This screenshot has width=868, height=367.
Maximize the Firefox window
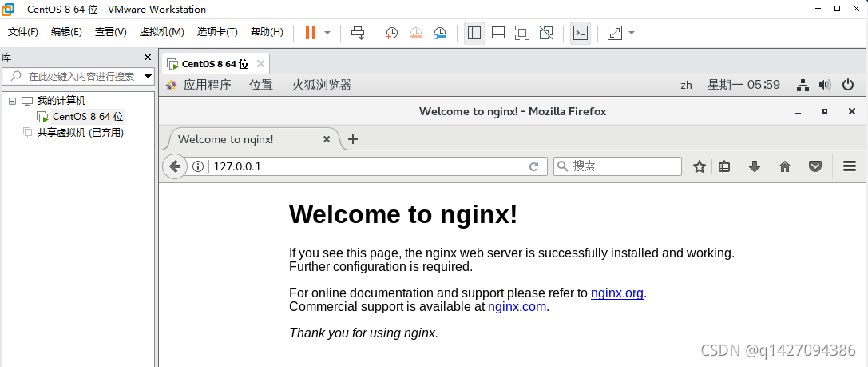click(x=825, y=111)
